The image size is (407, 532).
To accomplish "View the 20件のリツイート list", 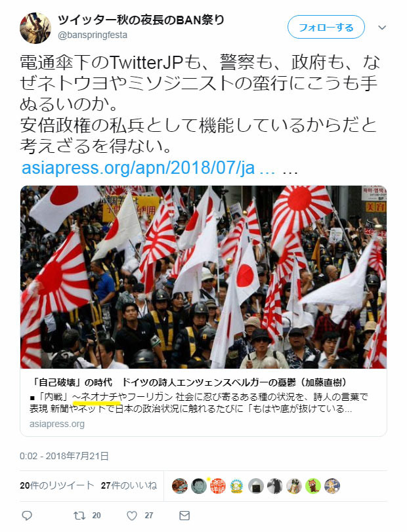I will click(56, 485).
